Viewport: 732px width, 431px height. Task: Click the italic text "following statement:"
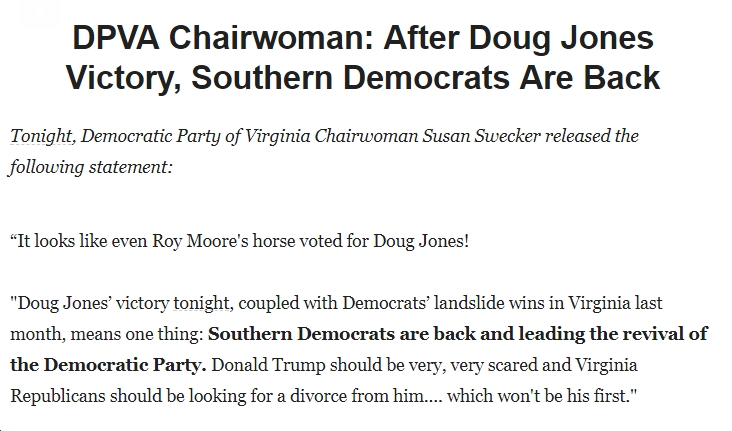coord(91,167)
